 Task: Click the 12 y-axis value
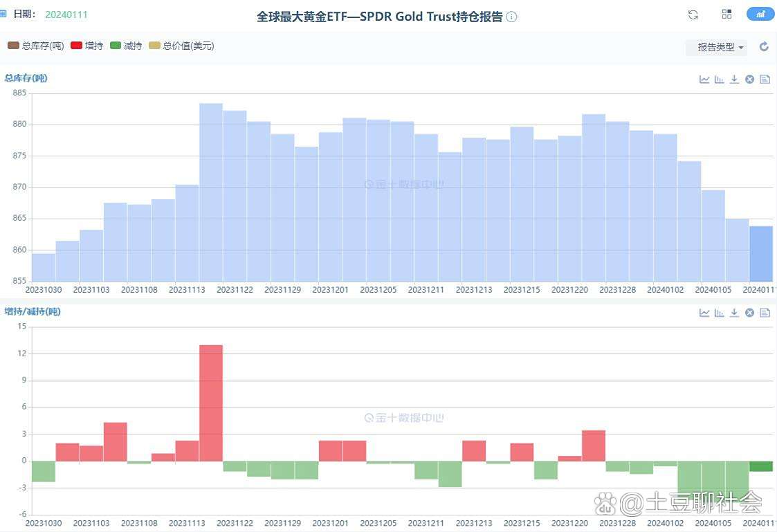point(22,354)
